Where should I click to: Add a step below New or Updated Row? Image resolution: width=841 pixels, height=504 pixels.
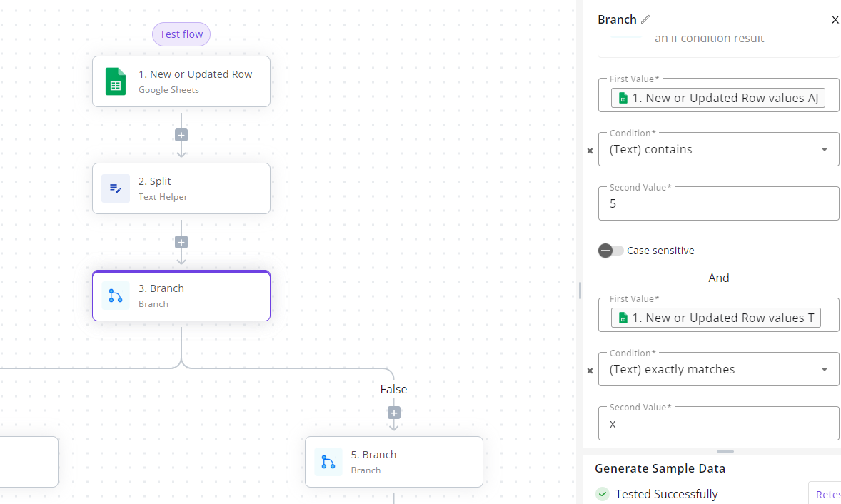tap(181, 135)
